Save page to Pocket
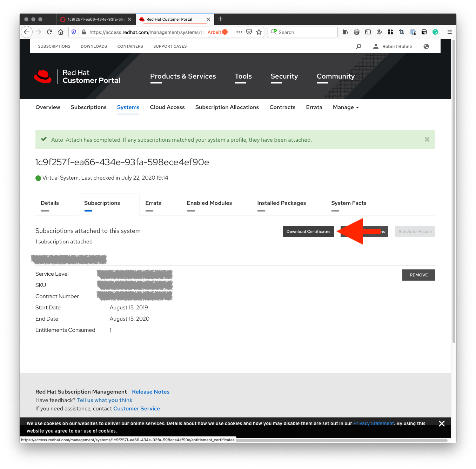This screenshot has height=469, width=476. click(249, 32)
